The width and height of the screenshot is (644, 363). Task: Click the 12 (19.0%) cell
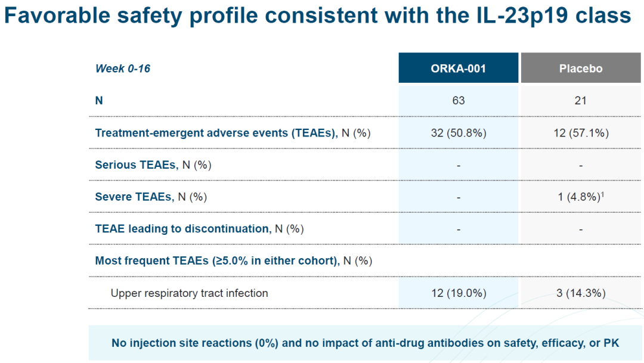tap(458, 293)
